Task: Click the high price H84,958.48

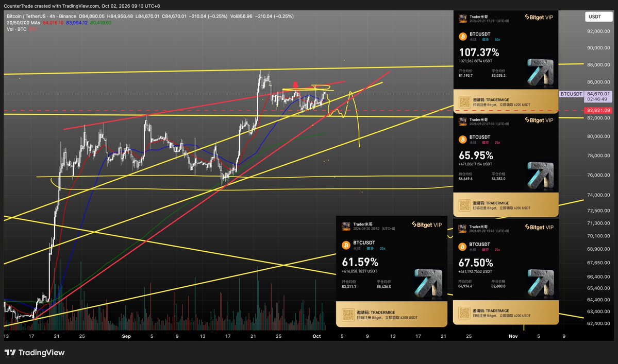Action: (120, 16)
